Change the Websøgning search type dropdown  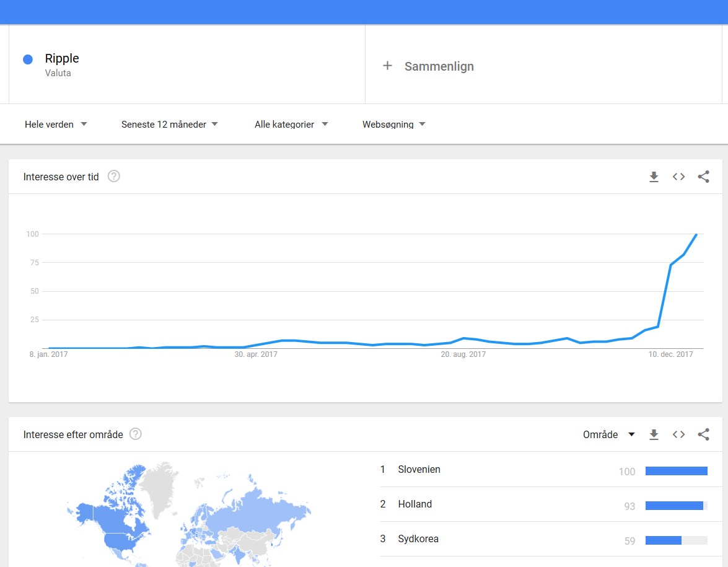coord(394,125)
